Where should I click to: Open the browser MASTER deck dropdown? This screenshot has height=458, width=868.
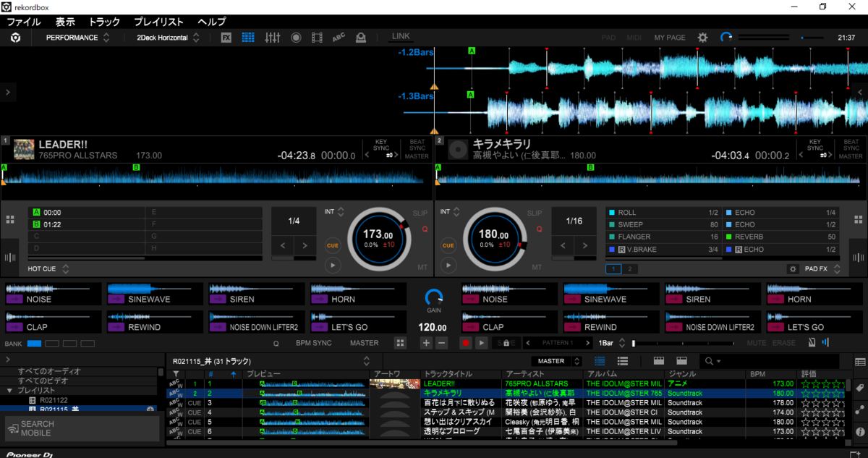pos(556,360)
